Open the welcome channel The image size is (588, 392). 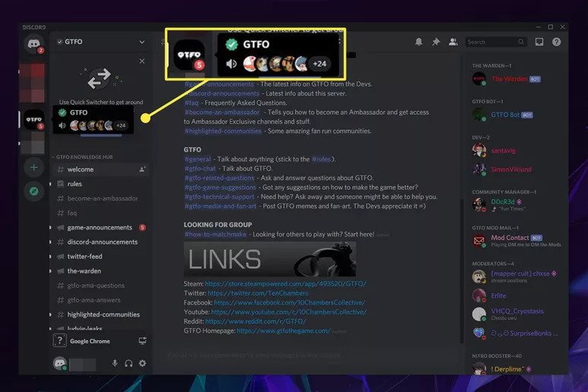point(101,169)
